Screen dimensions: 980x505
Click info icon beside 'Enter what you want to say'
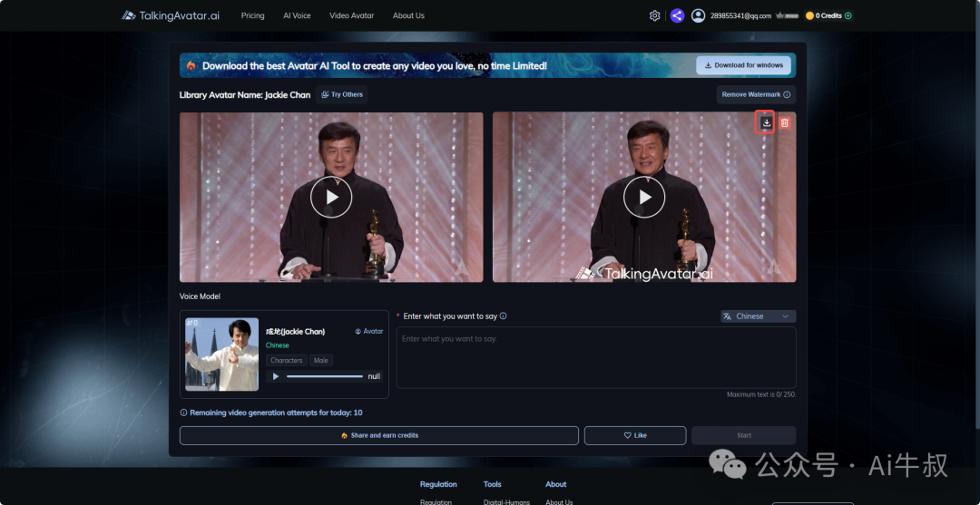click(503, 316)
